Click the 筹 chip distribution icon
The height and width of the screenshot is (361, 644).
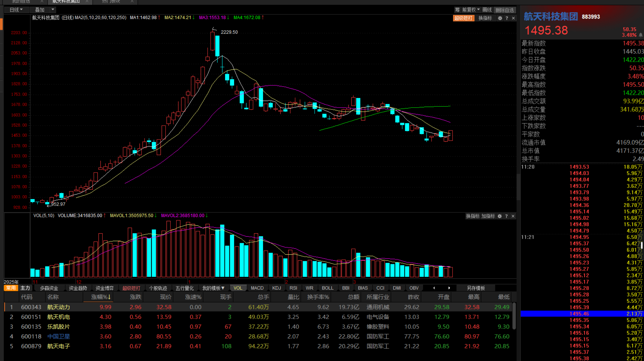(x=457, y=10)
